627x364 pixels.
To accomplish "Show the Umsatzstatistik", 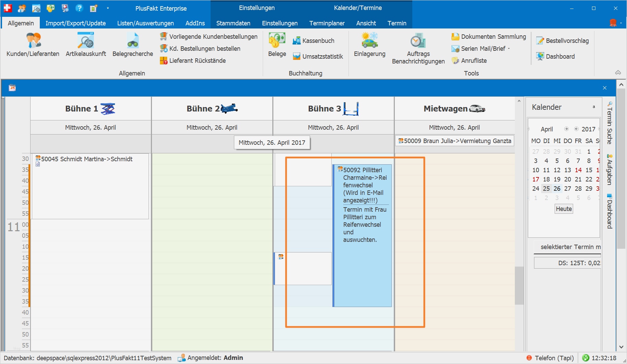I will [318, 56].
